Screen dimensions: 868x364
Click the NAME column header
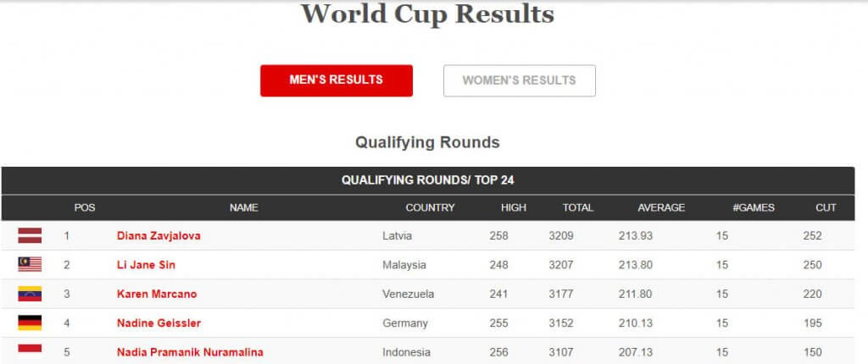[x=244, y=207]
